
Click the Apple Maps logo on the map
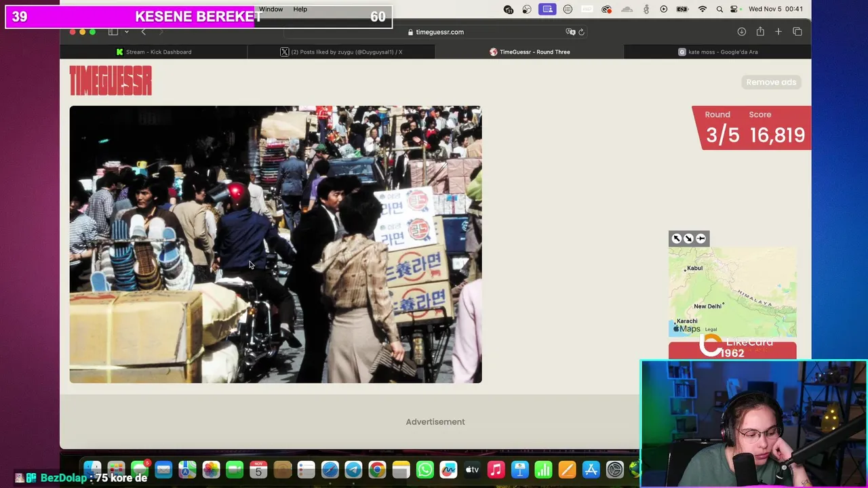(x=686, y=329)
